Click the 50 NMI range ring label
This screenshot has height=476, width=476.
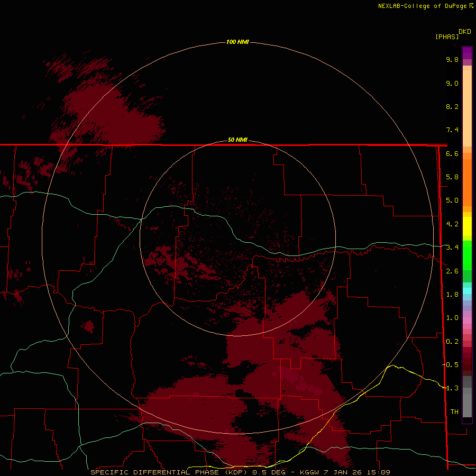(237, 140)
